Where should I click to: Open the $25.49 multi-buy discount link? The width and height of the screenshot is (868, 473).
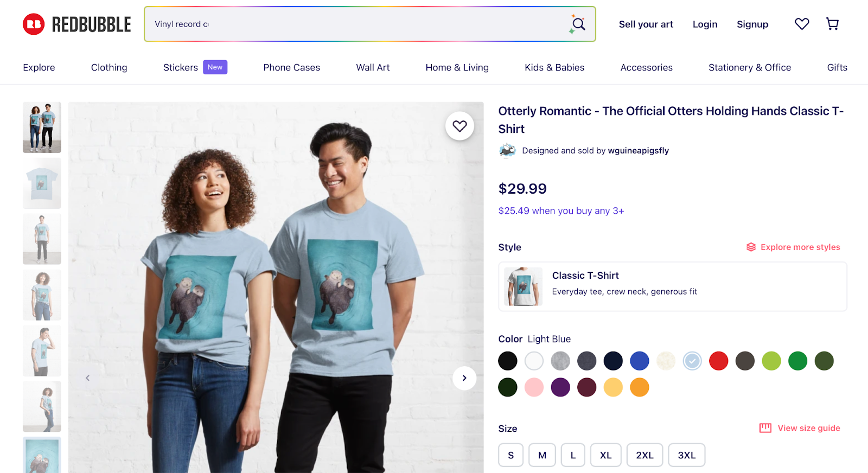coord(561,210)
